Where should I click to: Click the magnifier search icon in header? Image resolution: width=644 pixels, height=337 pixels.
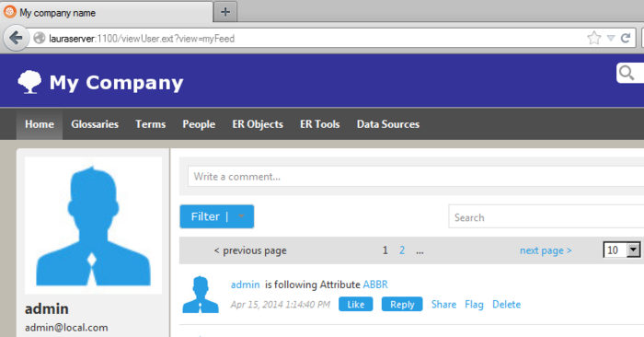tap(627, 73)
